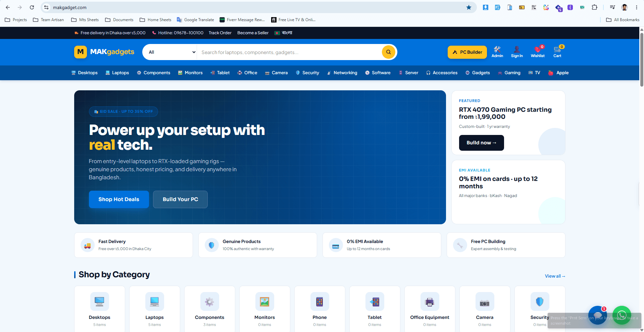Open the Phone category card icon
Screen dimensions: 644x332
click(320, 301)
